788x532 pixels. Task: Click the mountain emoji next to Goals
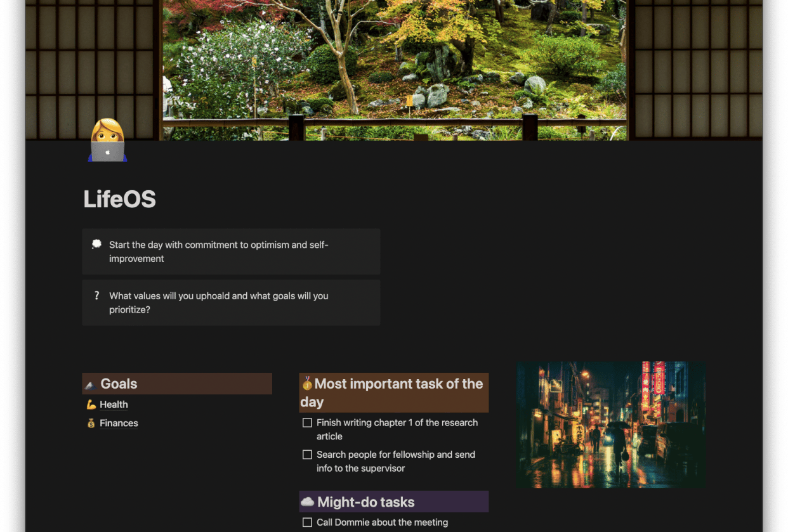click(x=91, y=384)
